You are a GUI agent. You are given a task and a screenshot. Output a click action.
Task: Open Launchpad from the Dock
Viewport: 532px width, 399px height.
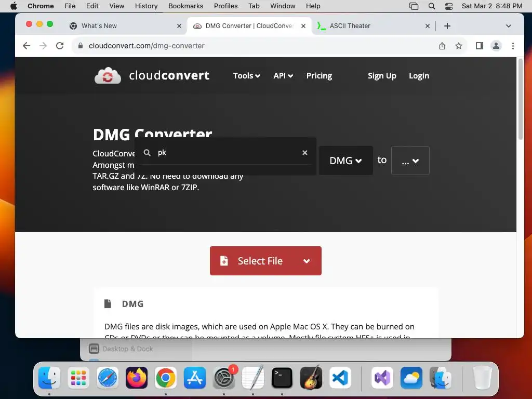click(78, 378)
